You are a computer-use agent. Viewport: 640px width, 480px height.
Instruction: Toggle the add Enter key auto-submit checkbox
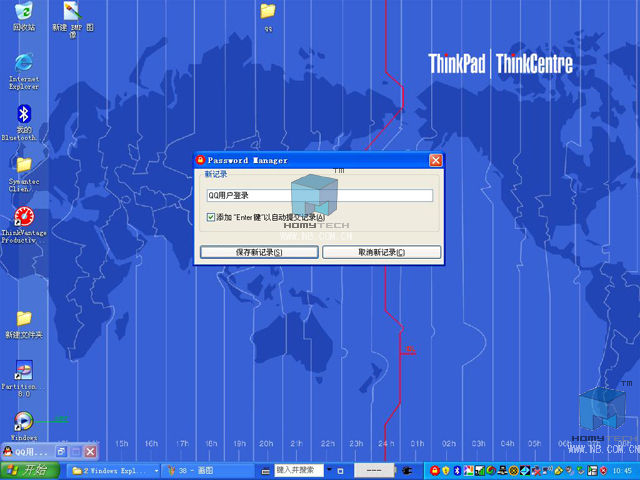coord(211,217)
